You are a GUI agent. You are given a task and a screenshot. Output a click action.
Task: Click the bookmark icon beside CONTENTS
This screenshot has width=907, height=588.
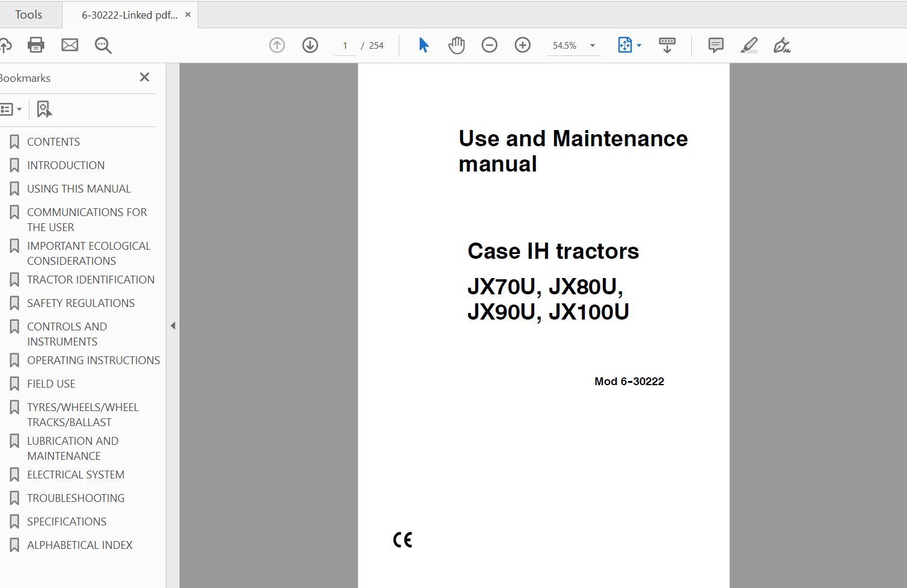pos(14,142)
